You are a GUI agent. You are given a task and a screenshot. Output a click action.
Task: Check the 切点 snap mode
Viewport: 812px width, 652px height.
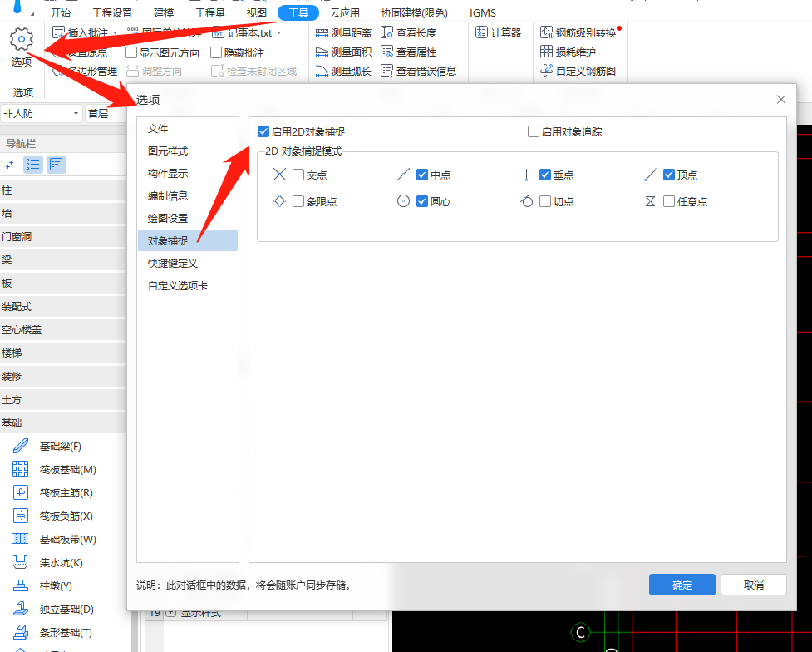coord(544,201)
